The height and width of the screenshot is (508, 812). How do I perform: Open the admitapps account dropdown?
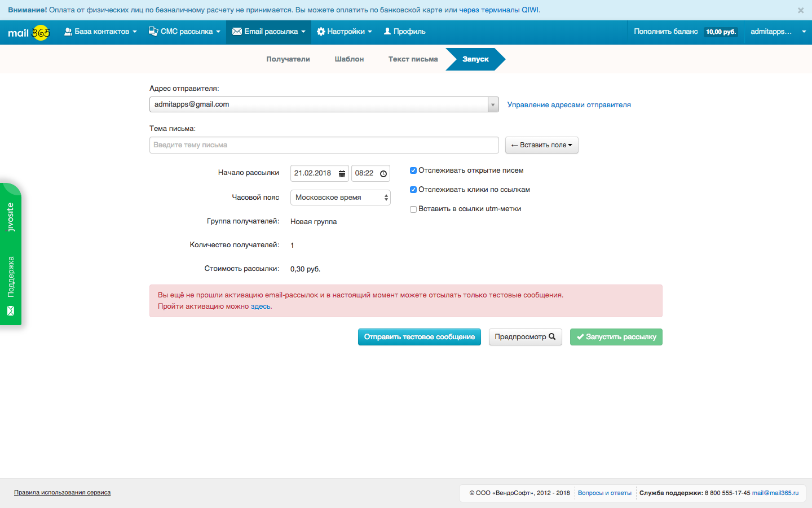coord(778,32)
